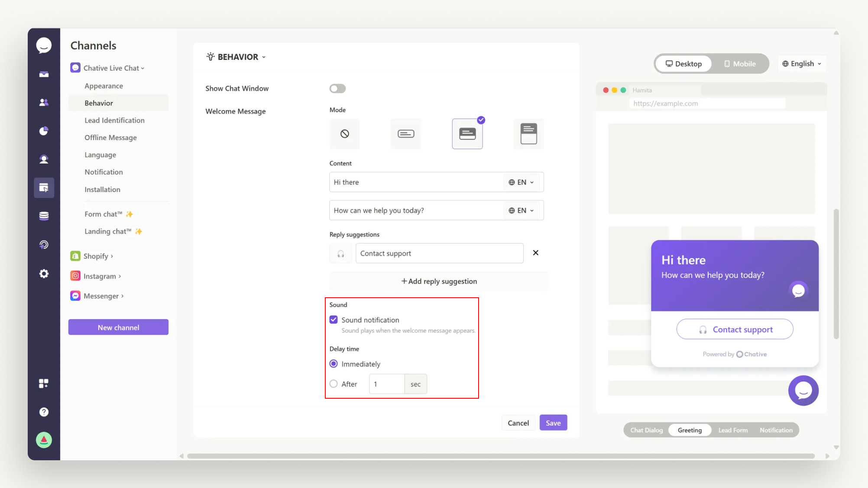The image size is (868, 488).
Task: Toggle the Show Chat Window switch
Action: click(x=337, y=88)
